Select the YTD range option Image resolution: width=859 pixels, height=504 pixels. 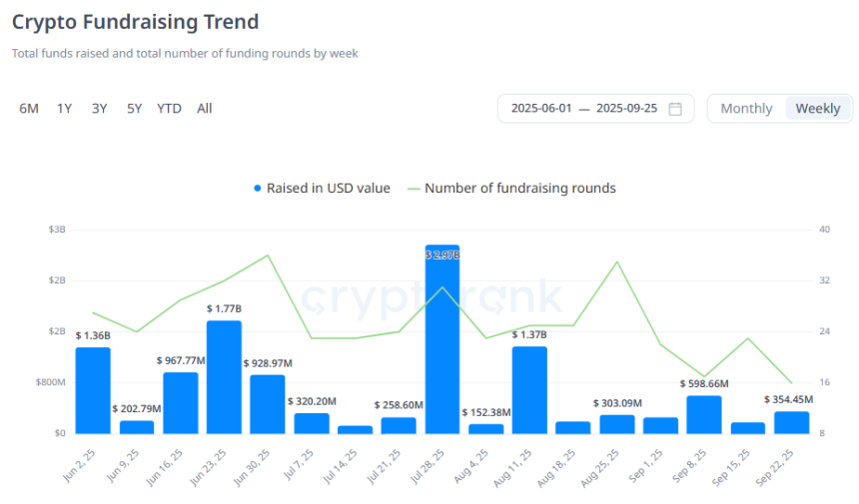[169, 108]
